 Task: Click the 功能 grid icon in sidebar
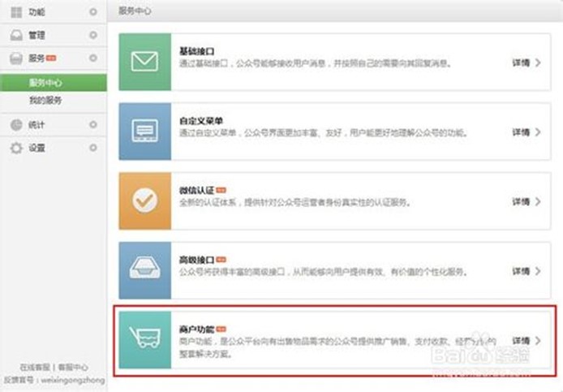[x=16, y=12]
